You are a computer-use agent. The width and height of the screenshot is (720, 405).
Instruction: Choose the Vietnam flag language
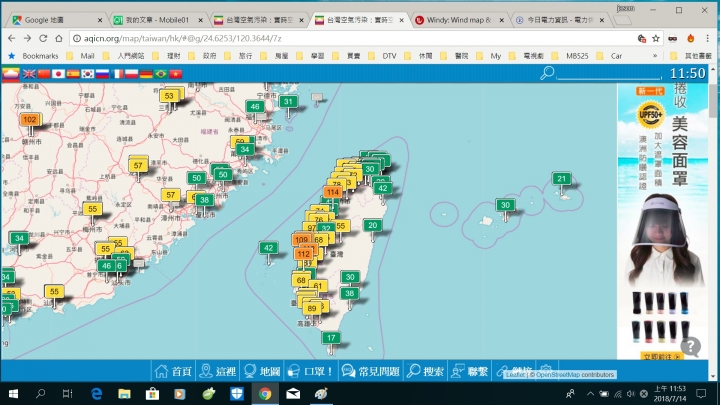coord(176,74)
